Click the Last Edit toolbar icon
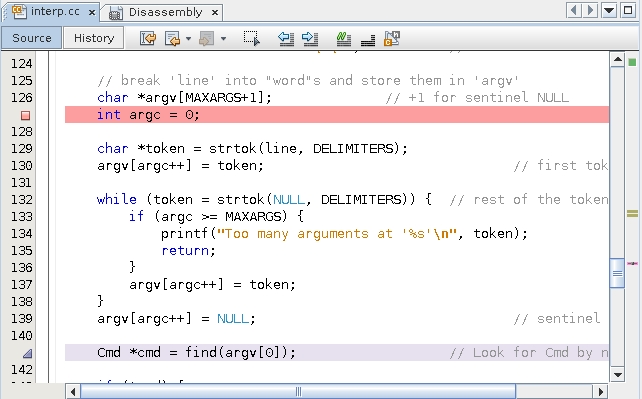 point(148,38)
